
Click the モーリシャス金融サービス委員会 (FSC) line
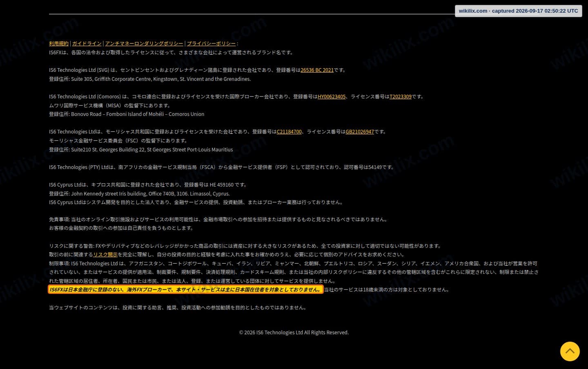click(x=118, y=141)
